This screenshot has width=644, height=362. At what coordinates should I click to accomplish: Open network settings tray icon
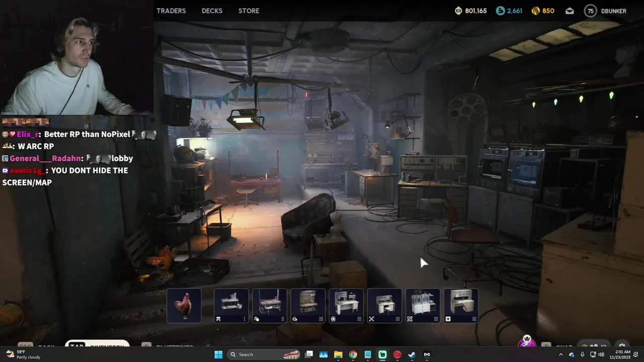coord(592,354)
